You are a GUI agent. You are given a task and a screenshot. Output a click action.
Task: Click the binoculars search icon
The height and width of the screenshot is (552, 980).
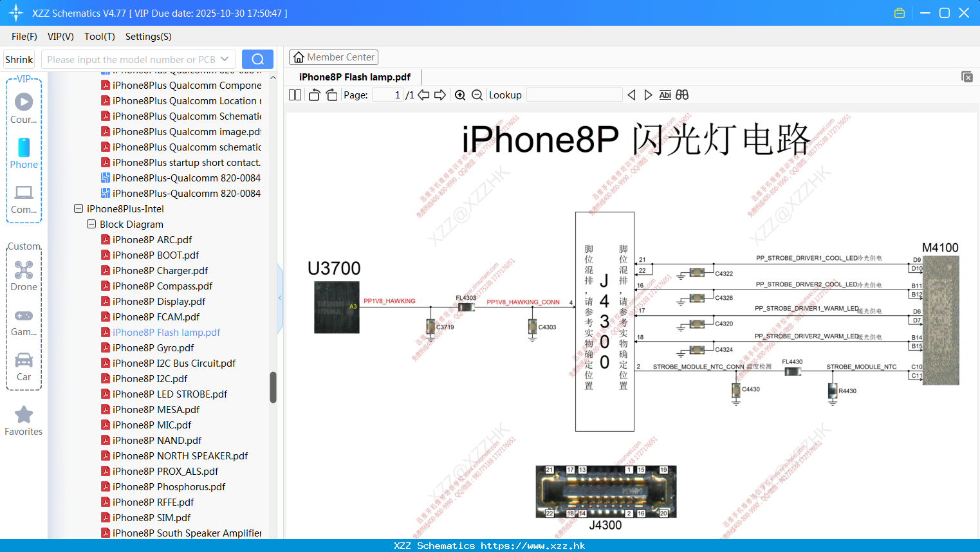[x=682, y=95]
